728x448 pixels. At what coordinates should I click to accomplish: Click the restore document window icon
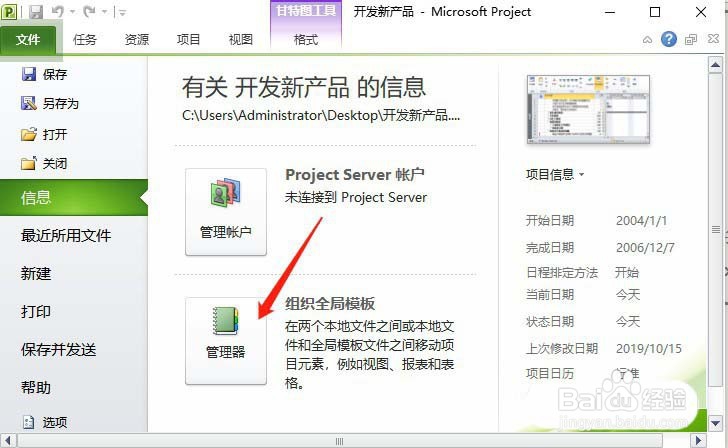pyautogui.click(x=691, y=39)
